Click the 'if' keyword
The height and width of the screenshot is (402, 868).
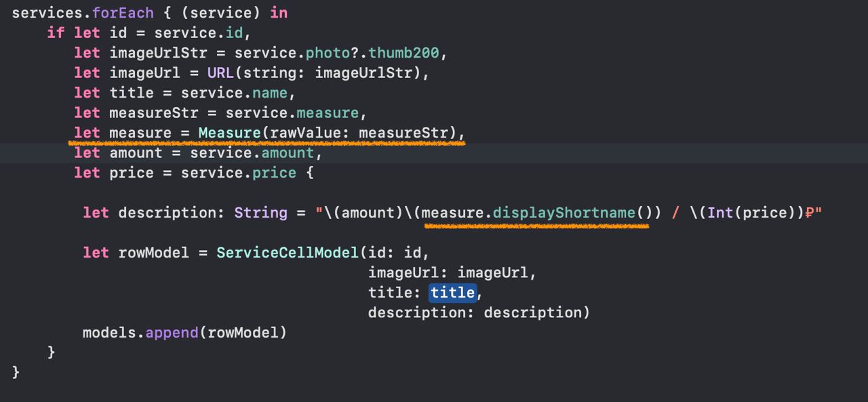pos(56,33)
